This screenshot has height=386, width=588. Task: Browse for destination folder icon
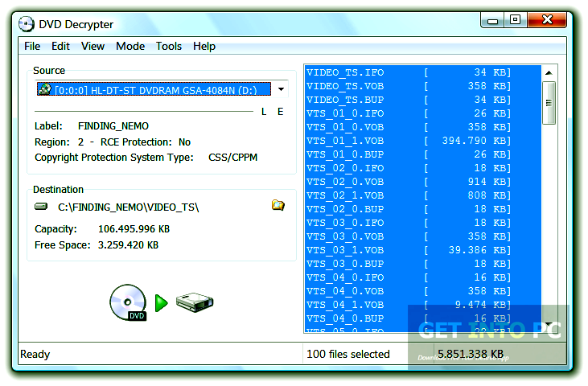pyautogui.click(x=278, y=205)
